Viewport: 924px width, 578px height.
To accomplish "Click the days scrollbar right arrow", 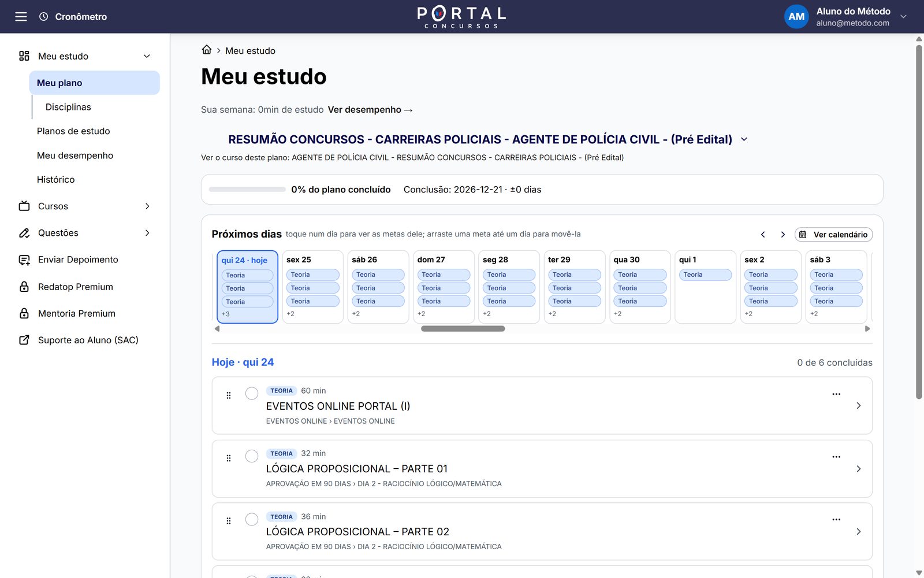I will click(867, 329).
